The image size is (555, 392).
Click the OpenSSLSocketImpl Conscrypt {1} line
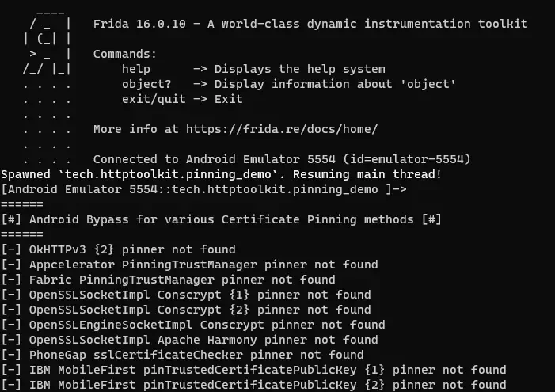(186, 295)
